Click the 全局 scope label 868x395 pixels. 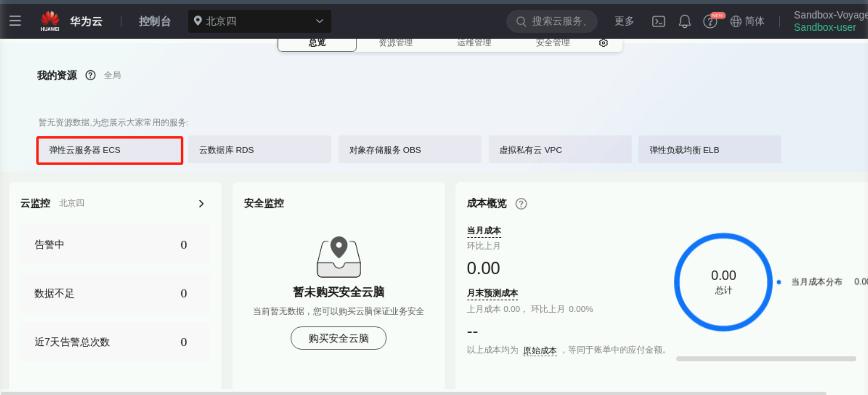coord(112,75)
